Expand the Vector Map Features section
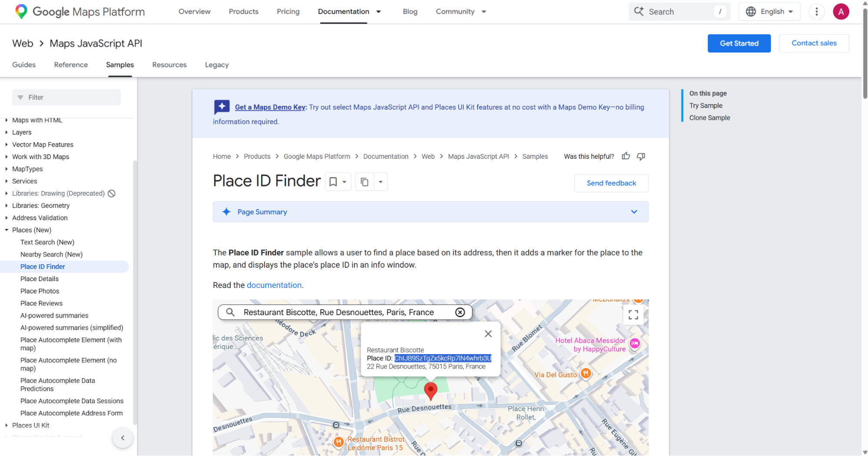This screenshot has width=868, height=456. click(x=7, y=144)
